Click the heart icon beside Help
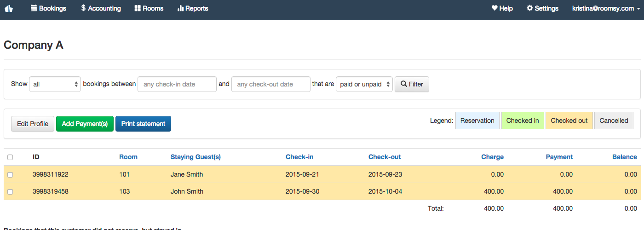644x230 pixels. coord(494,8)
